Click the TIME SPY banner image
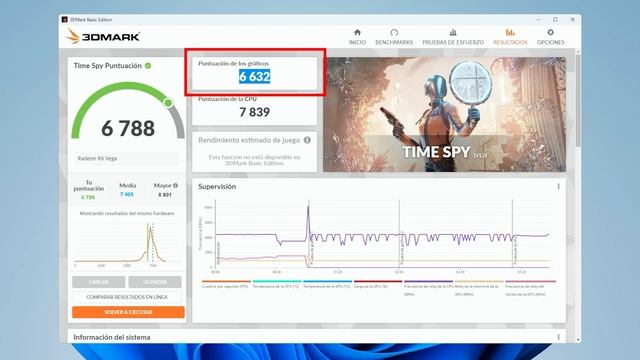The image size is (640, 360). [x=444, y=114]
